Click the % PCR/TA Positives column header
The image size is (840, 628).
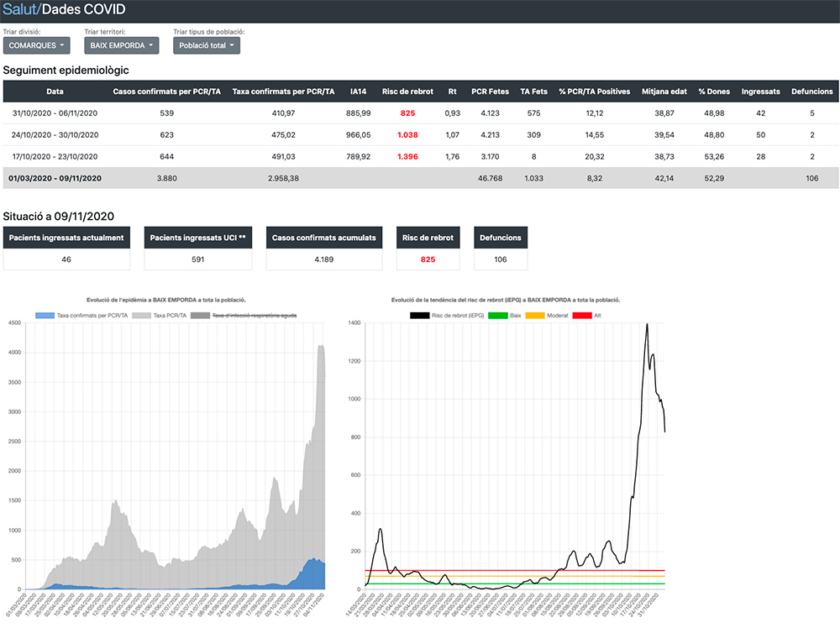[x=595, y=92]
